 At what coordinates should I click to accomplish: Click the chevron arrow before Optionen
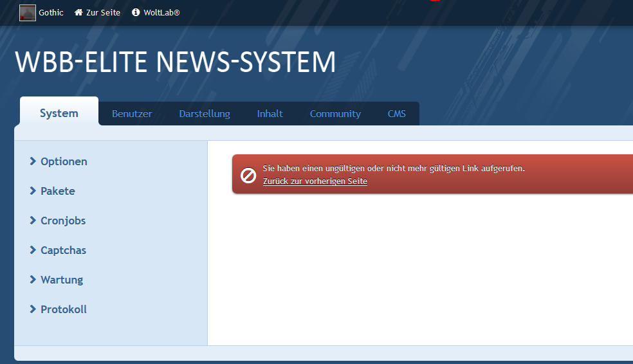click(x=33, y=161)
